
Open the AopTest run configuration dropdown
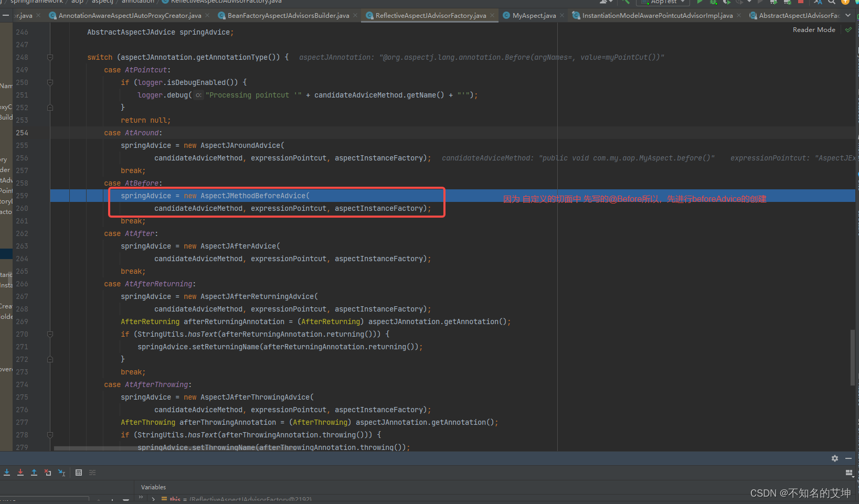(663, 2)
